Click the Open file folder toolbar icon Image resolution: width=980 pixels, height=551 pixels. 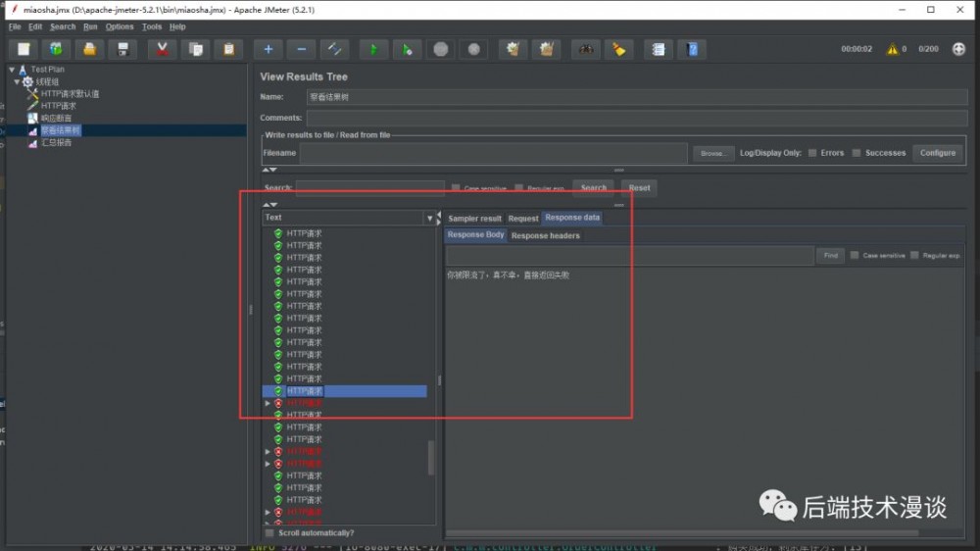[x=89, y=49]
